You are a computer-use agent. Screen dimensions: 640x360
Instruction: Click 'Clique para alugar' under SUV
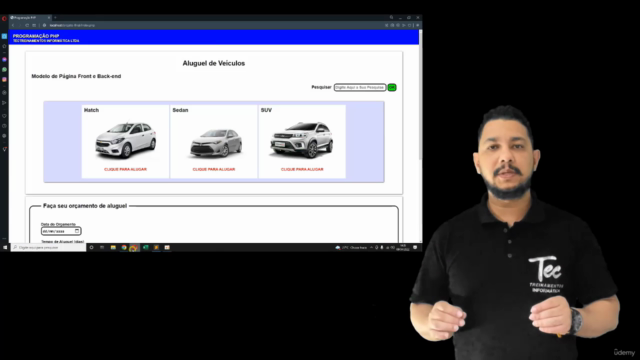coord(302,169)
